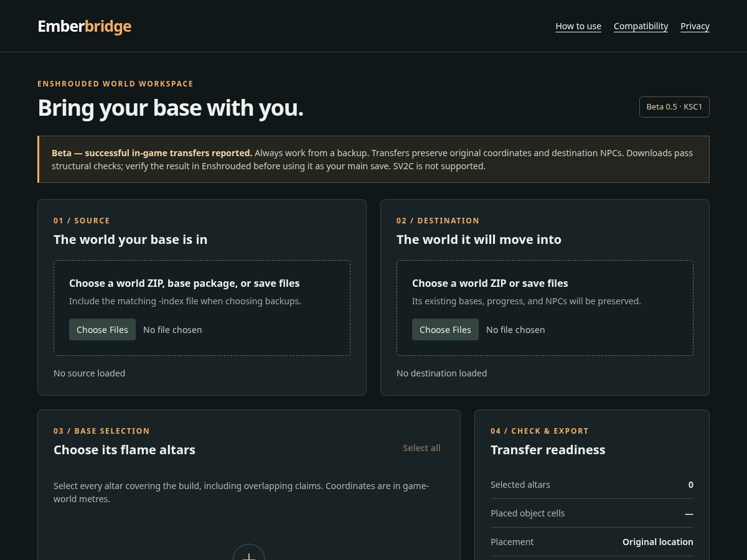
Task: Click 'The world your base is in' heading
Action: click(x=131, y=240)
